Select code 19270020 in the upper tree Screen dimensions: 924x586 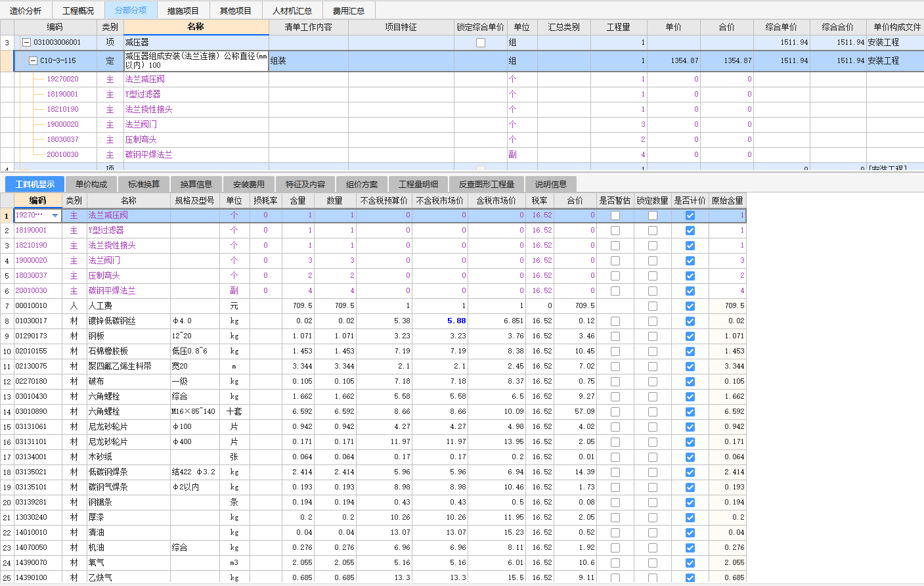(x=62, y=79)
